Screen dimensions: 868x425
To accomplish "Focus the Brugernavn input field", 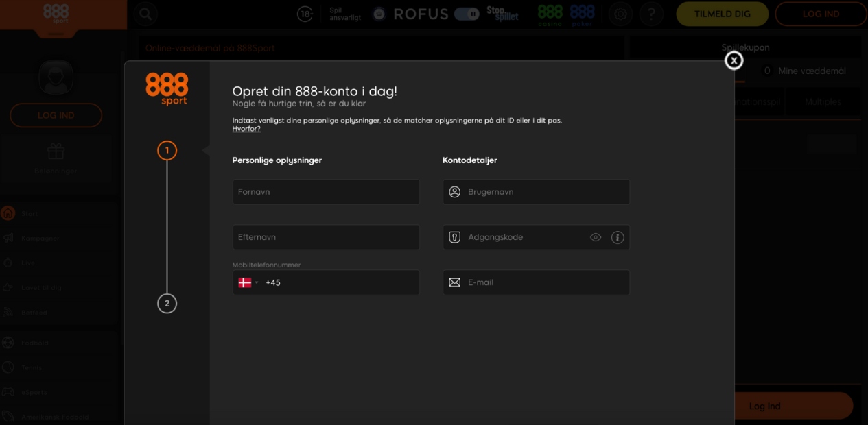I will [536, 192].
